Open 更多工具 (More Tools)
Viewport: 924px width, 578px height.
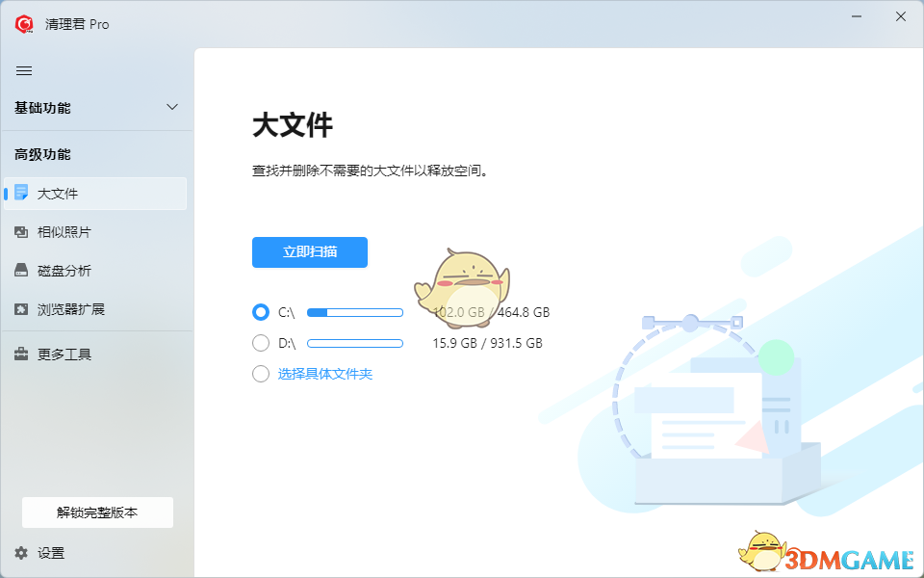62,355
